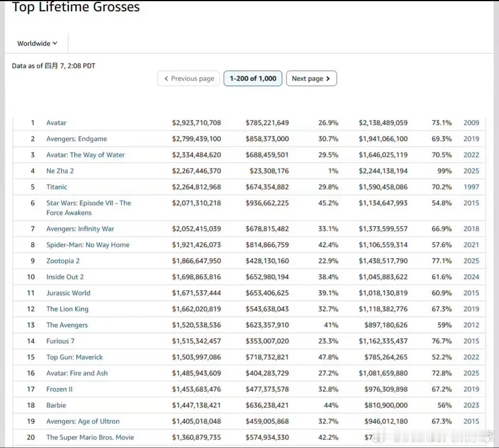Select the Titanic title link
The image size is (499, 448).
click(x=57, y=187)
